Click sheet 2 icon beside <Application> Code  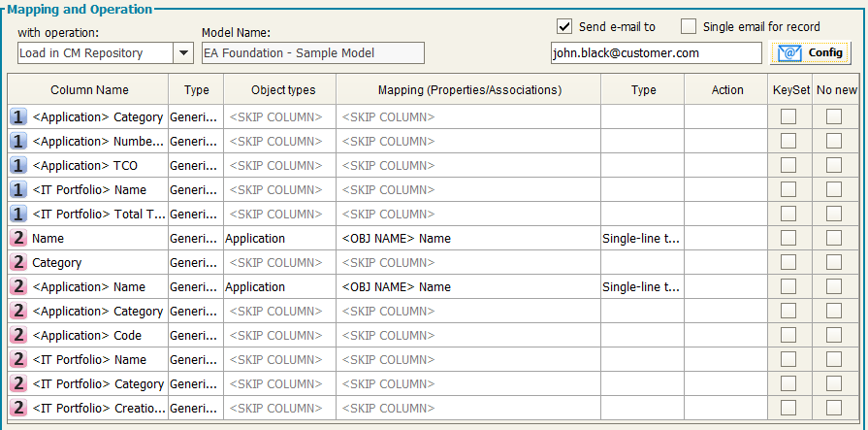tap(18, 336)
